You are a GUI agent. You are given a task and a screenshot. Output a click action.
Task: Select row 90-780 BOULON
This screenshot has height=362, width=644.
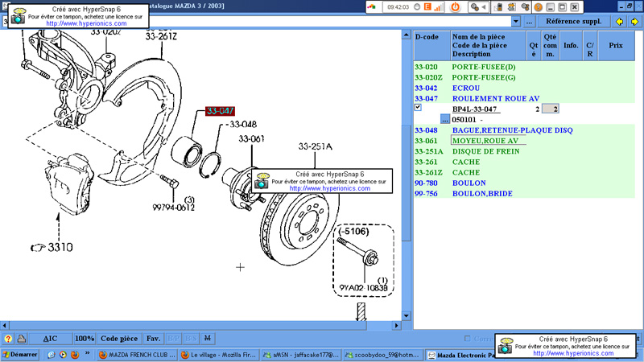[x=524, y=183]
